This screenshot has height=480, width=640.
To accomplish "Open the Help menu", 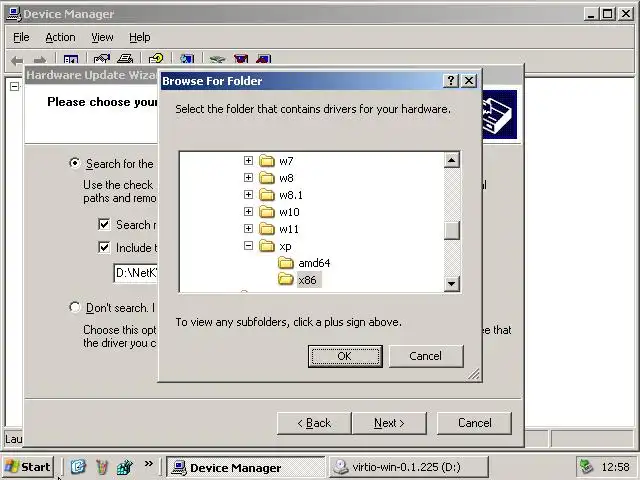I will pyautogui.click(x=140, y=37).
